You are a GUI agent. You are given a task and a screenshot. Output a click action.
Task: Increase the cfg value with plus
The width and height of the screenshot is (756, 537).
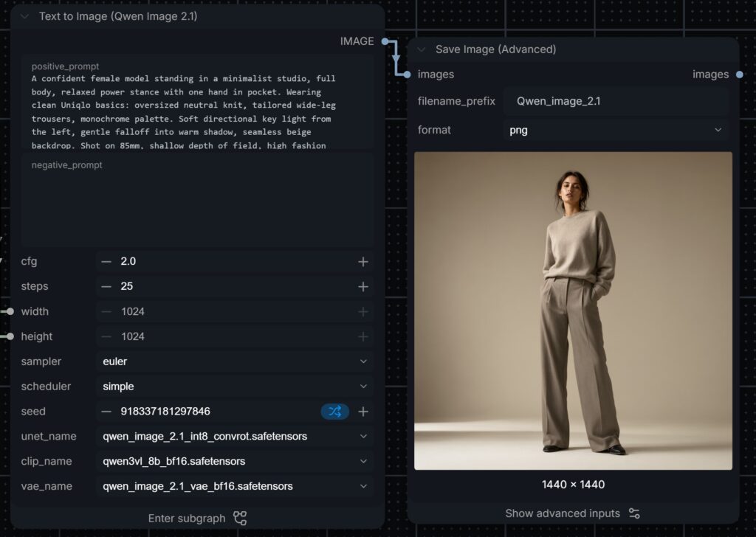(363, 262)
